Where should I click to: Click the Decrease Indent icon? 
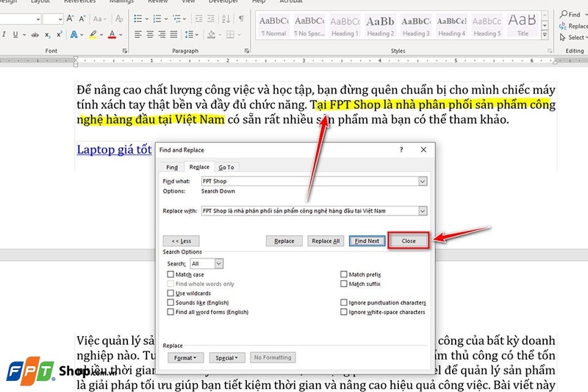pos(198,18)
